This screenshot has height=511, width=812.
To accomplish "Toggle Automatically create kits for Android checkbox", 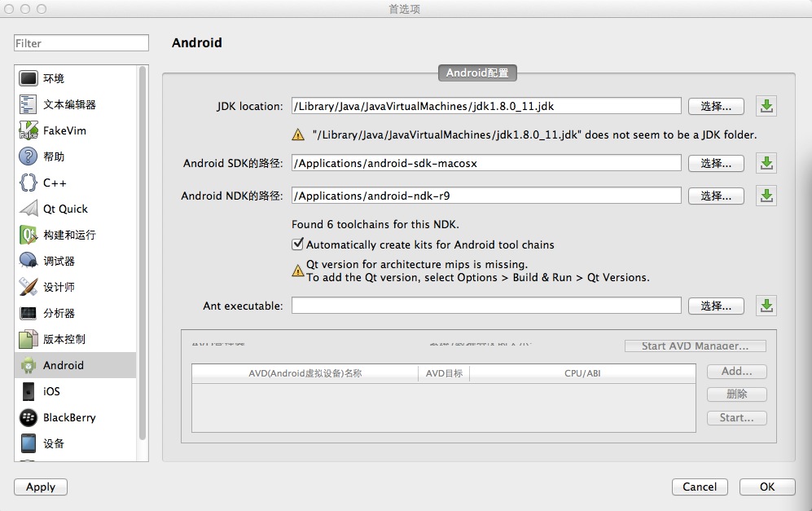I will click(x=298, y=244).
